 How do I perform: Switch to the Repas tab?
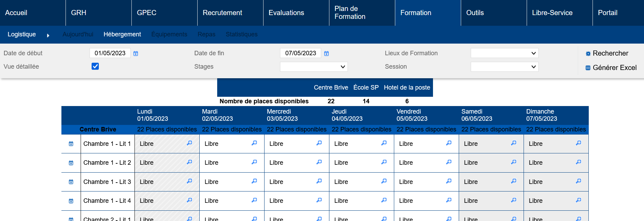[x=206, y=34]
